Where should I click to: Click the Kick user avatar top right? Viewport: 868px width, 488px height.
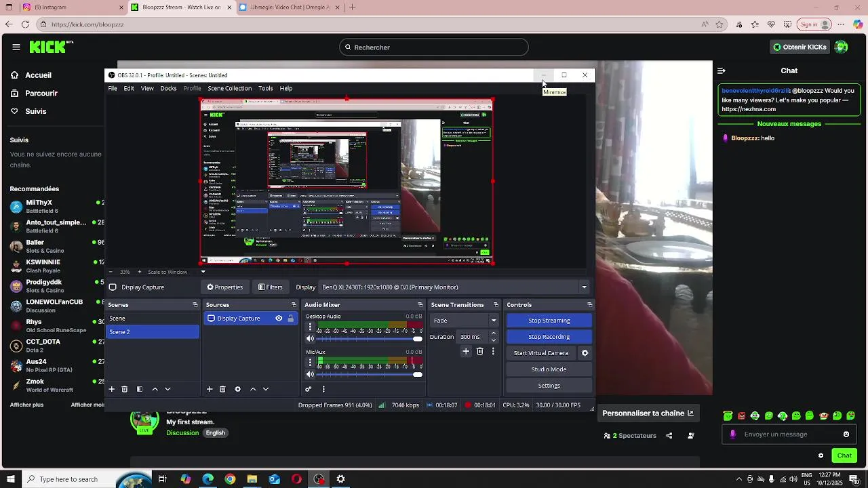click(x=842, y=47)
